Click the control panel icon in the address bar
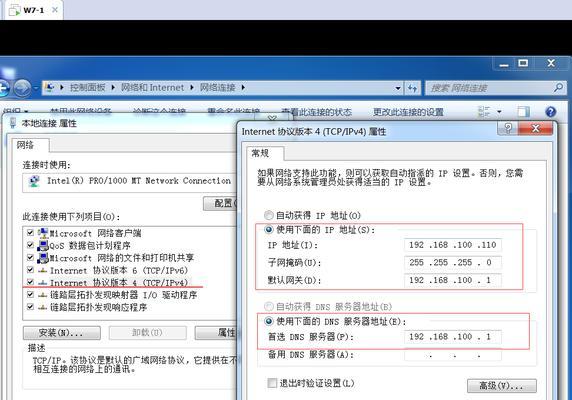572x400 pixels. tap(49, 88)
